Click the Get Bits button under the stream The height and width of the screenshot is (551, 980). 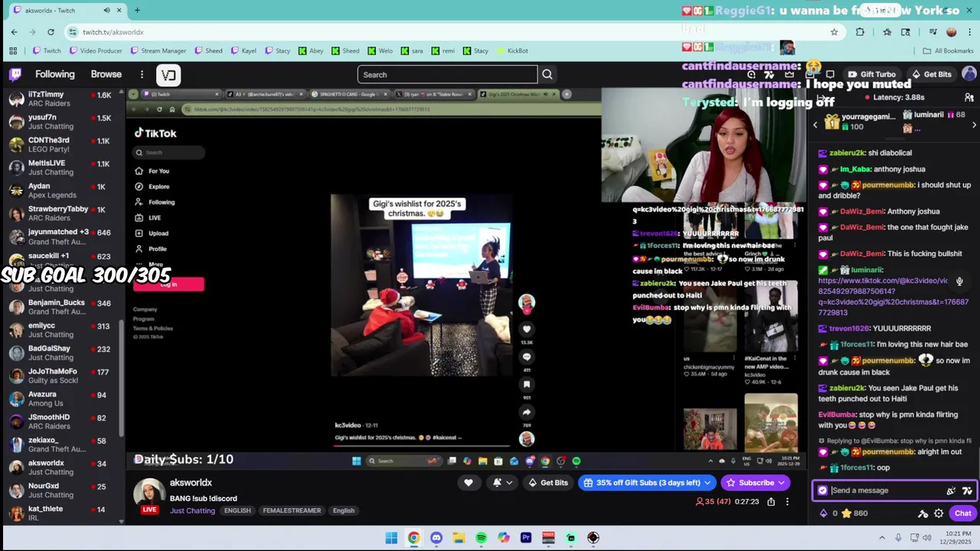(548, 482)
